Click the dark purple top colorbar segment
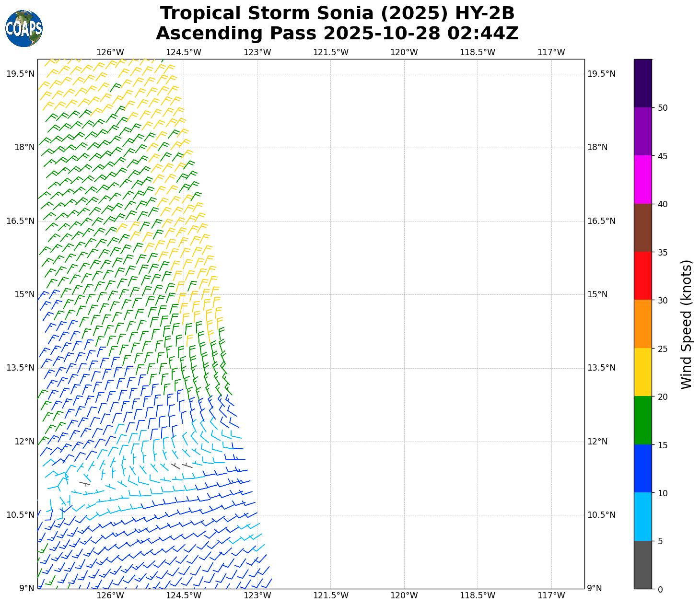Image resolution: width=700 pixels, height=606 pixels. [x=642, y=83]
